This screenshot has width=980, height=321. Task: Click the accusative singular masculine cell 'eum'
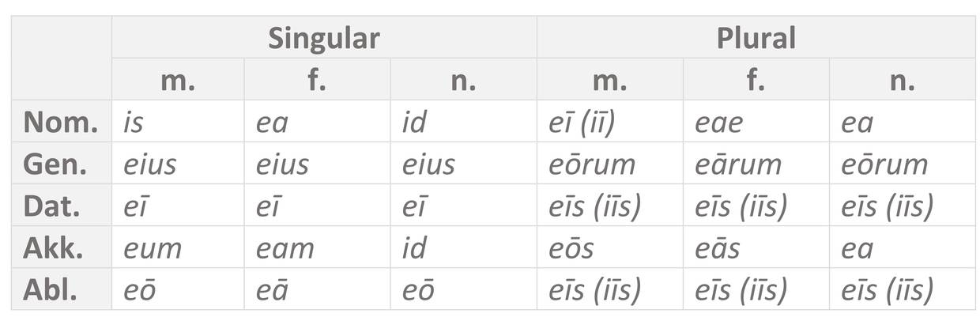click(153, 247)
